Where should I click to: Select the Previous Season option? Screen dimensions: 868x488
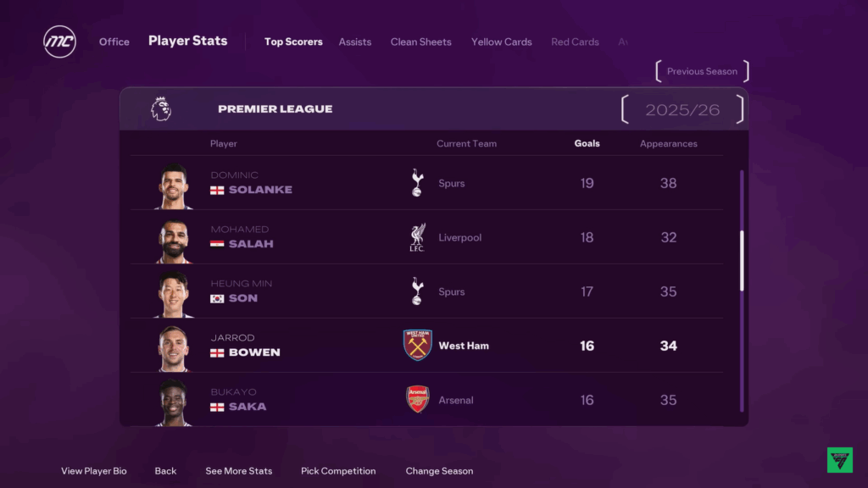[702, 71]
